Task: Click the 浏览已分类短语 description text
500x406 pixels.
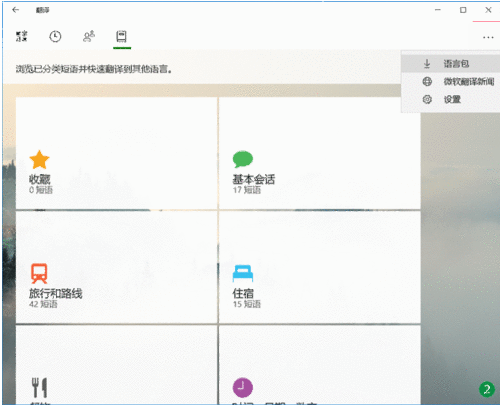Action: (94, 69)
